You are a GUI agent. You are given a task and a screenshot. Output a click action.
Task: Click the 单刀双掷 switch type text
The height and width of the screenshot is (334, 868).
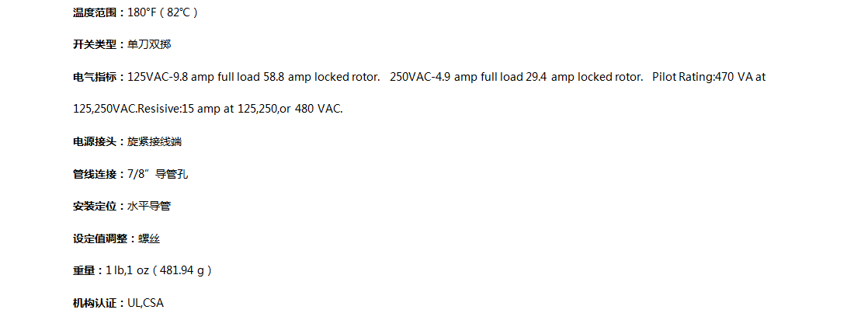click(150, 44)
